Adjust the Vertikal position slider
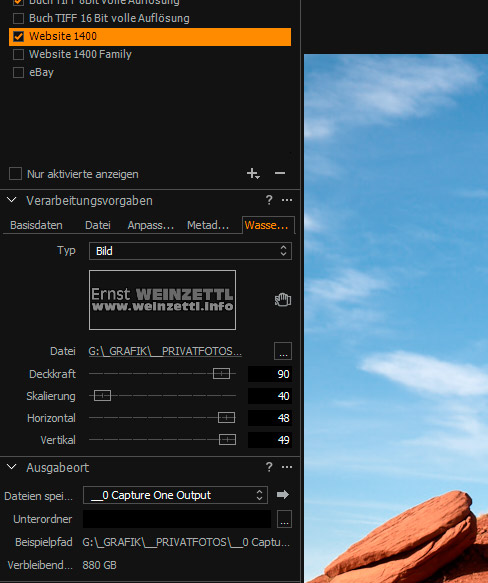 tap(227, 439)
